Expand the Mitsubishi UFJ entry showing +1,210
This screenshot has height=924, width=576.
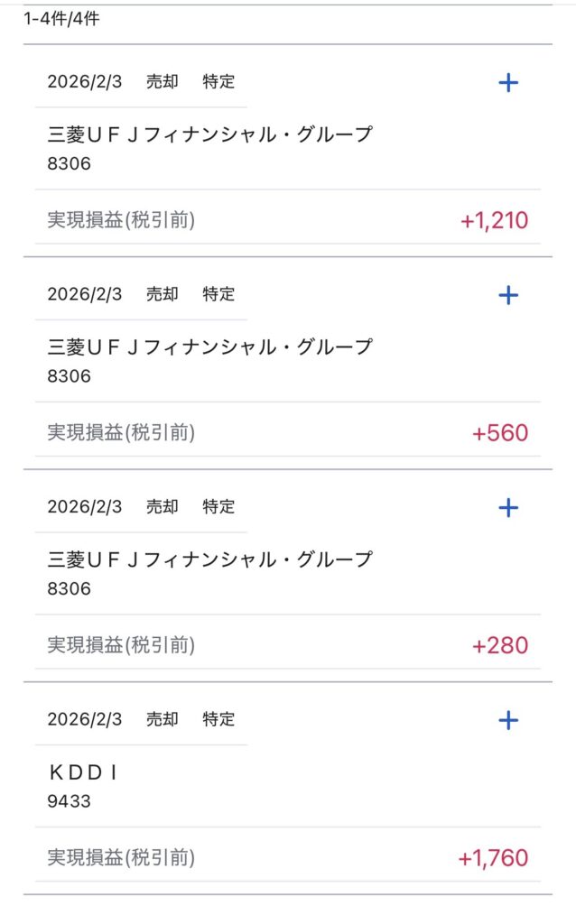click(508, 83)
